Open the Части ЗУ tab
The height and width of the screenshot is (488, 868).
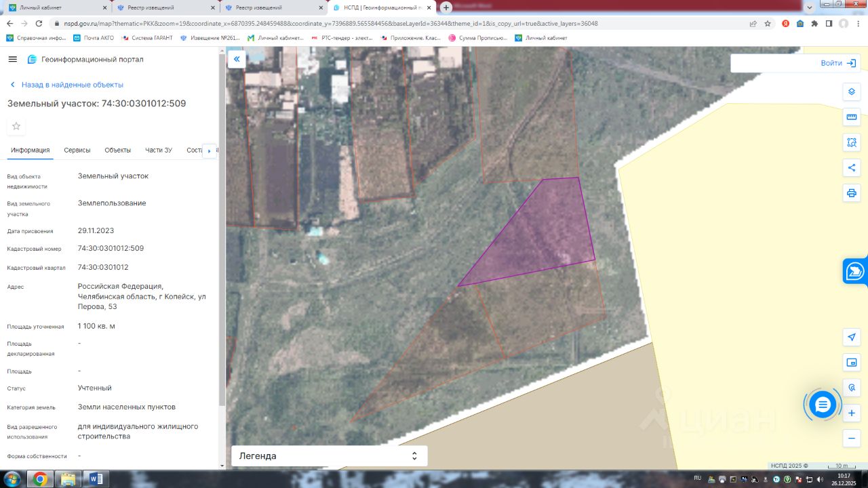click(159, 150)
